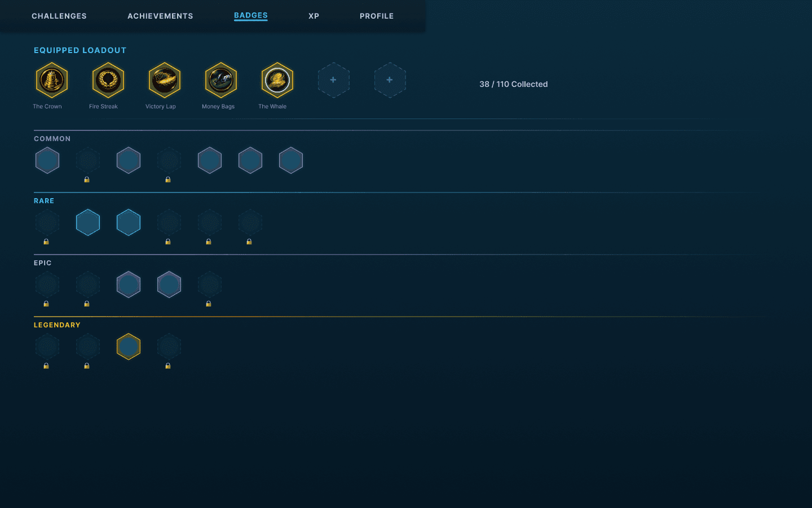Open the Profile tab
The width and height of the screenshot is (812, 508).
pos(377,16)
